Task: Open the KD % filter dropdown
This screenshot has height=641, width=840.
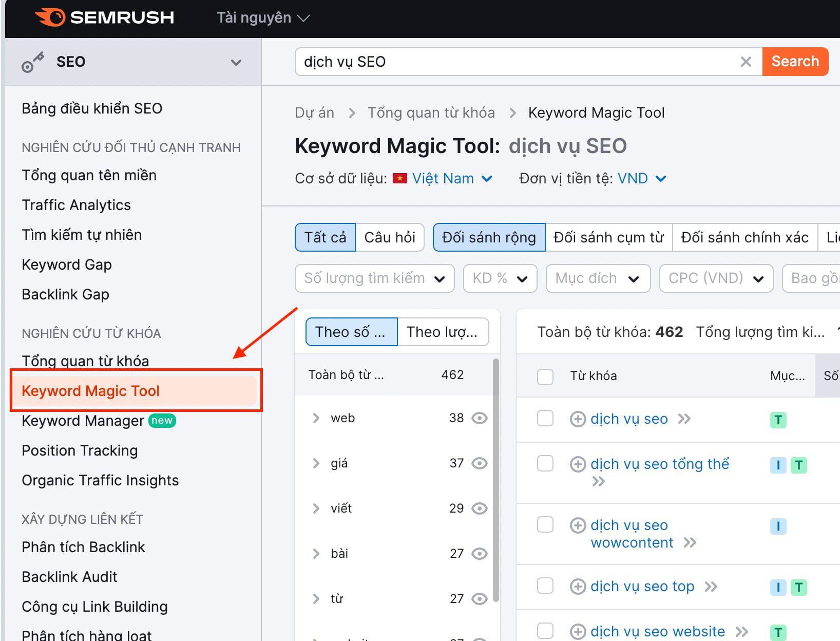Action: (x=500, y=278)
